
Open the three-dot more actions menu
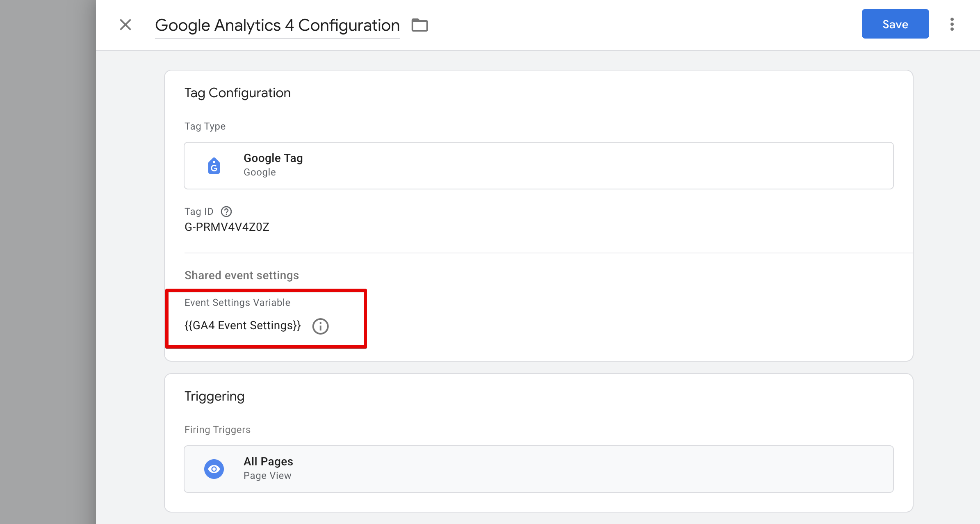coord(952,24)
